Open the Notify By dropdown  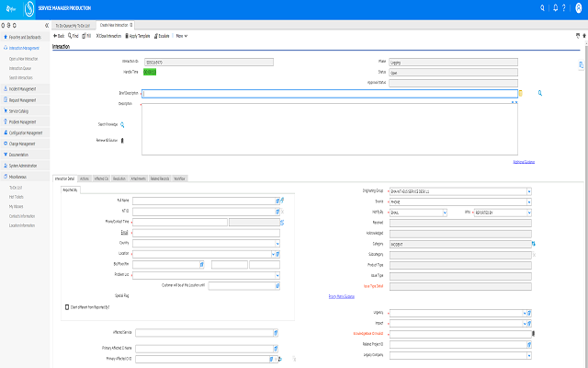click(445, 213)
